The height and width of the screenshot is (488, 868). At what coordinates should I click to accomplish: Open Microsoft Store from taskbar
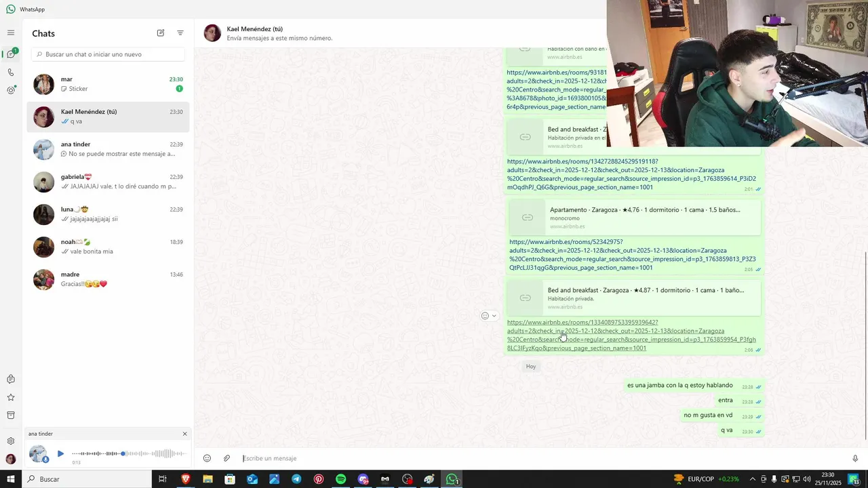[230, 479]
